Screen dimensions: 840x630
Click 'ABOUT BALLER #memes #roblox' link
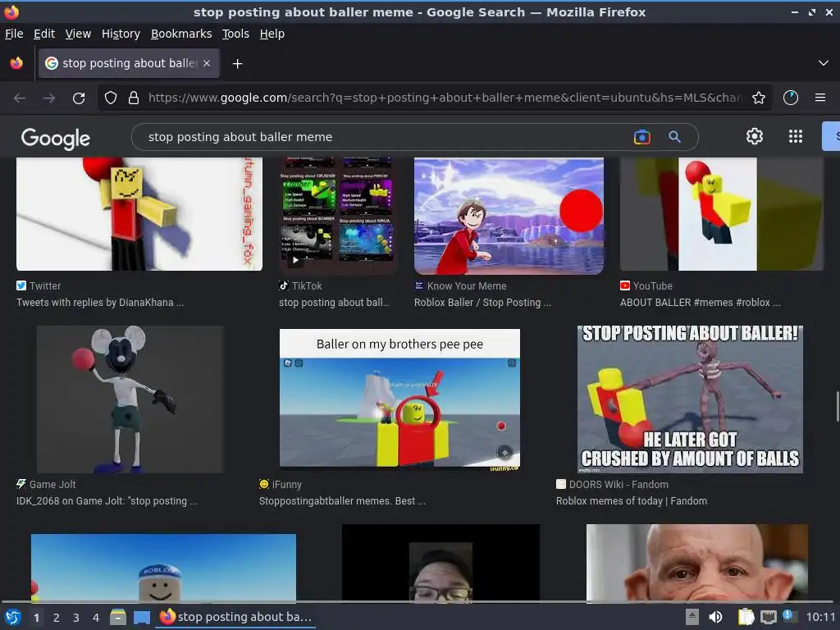click(x=701, y=302)
